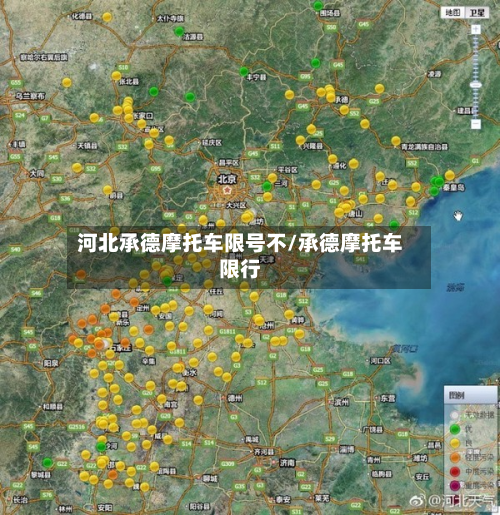Click the 大兴区 district label
500x515 pixels.
pyautogui.click(x=236, y=205)
